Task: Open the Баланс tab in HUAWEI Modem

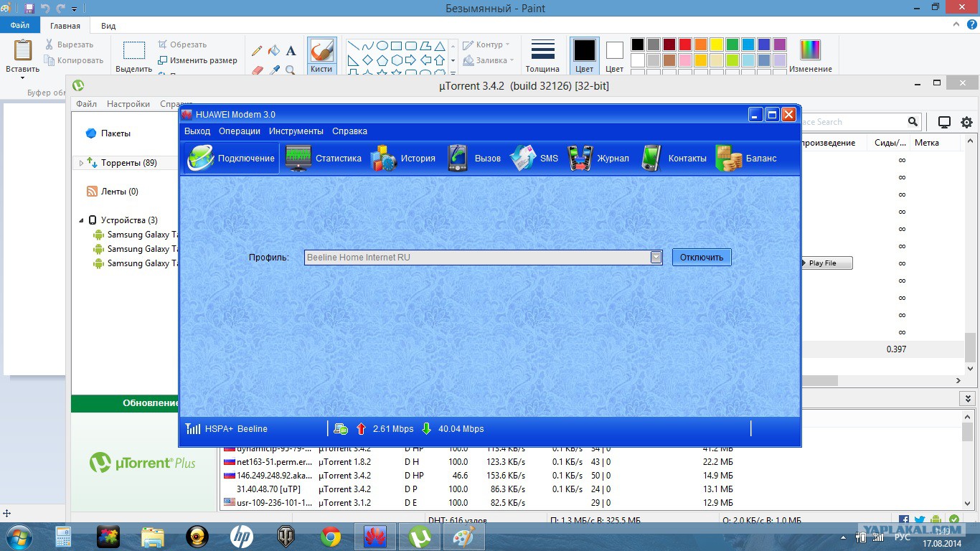Action: pyautogui.click(x=746, y=159)
